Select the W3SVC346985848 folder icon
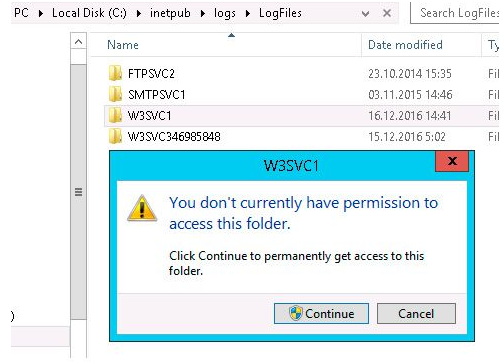The height and width of the screenshot is (362, 504). click(x=115, y=136)
